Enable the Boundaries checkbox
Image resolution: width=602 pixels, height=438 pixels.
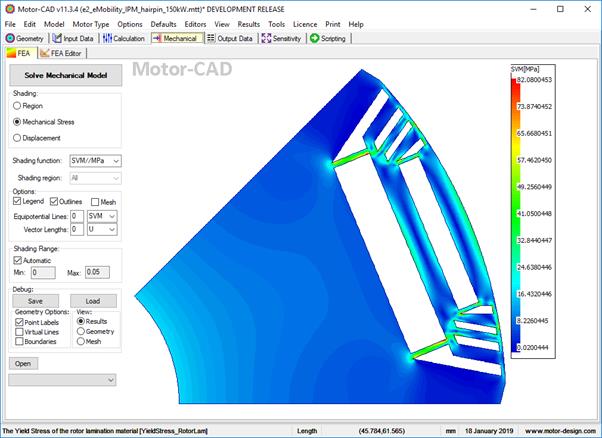click(19, 341)
